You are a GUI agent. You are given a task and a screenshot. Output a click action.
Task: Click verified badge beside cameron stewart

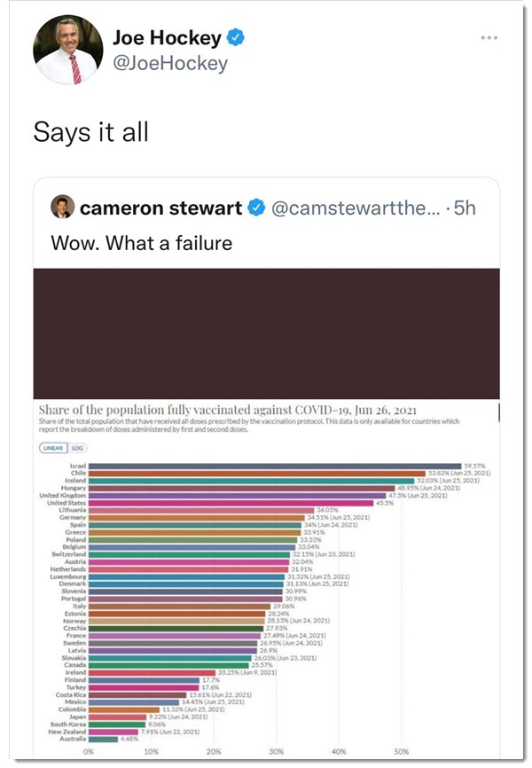257,208
